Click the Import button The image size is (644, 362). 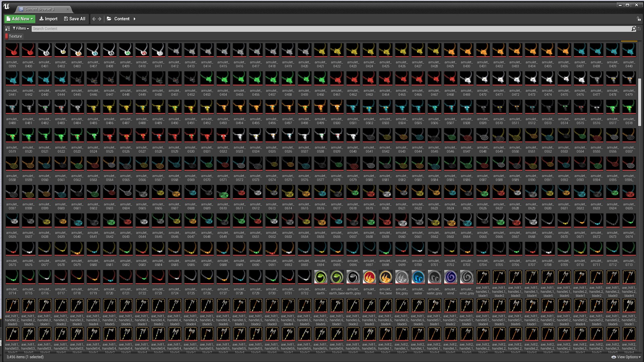48,19
